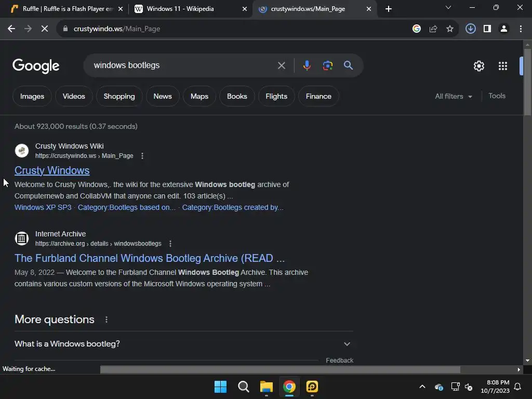Open options for Crusty Windows Wiki result
Image resolution: width=532 pixels, height=399 pixels.
142,156
